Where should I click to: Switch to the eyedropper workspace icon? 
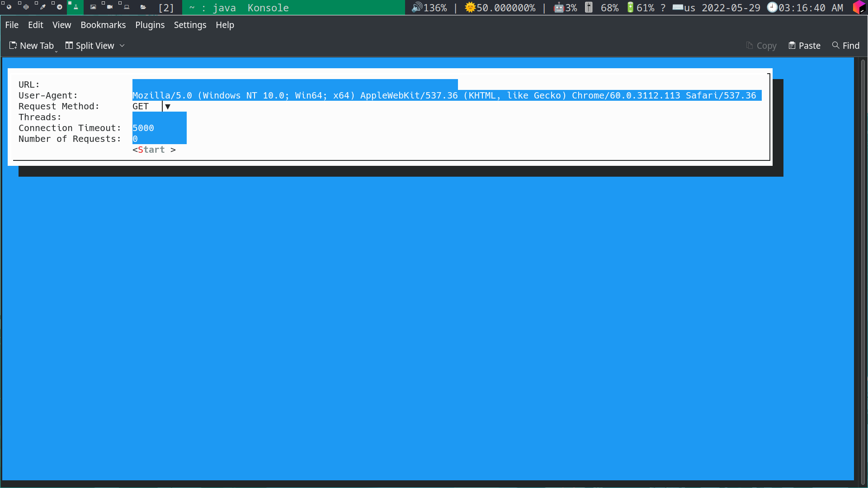point(42,7)
